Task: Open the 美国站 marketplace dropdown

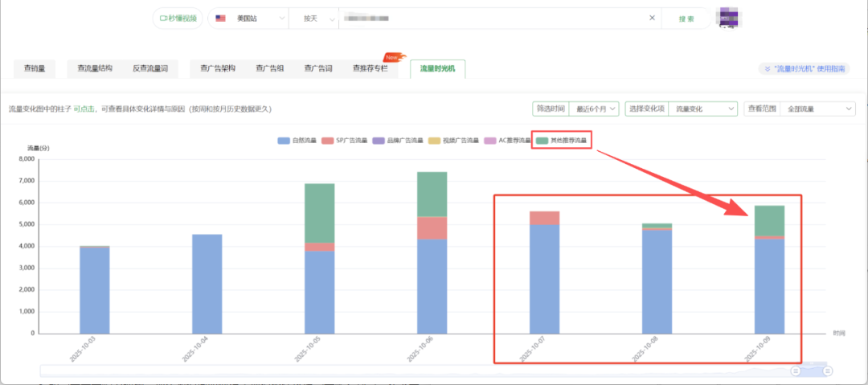Action: coord(248,18)
